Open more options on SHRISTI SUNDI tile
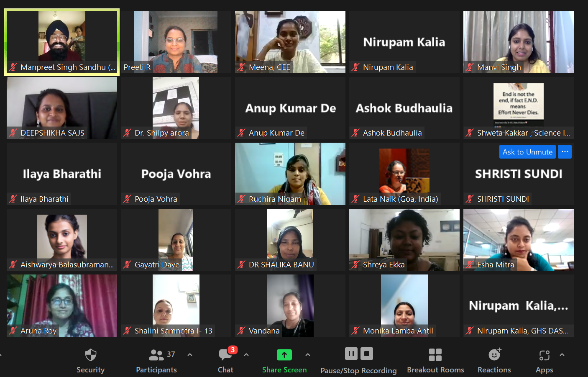Viewport: 588px width, 377px height. pos(565,152)
